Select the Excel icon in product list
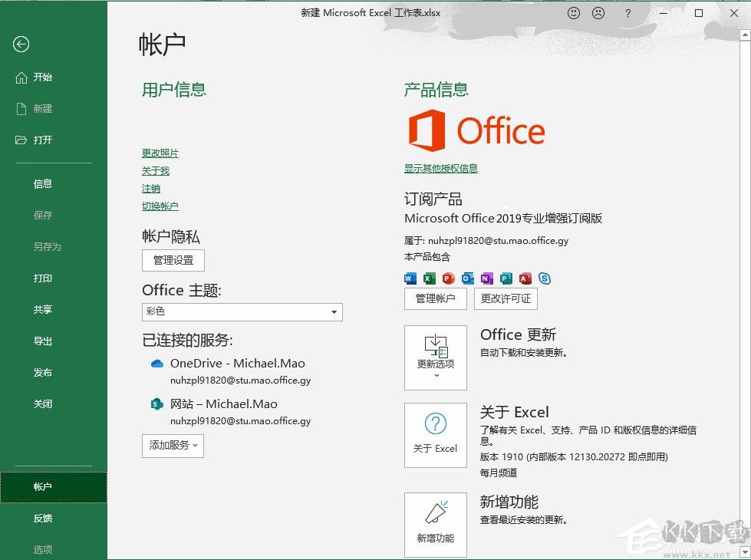Screen dimensions: 751x560 427,278
